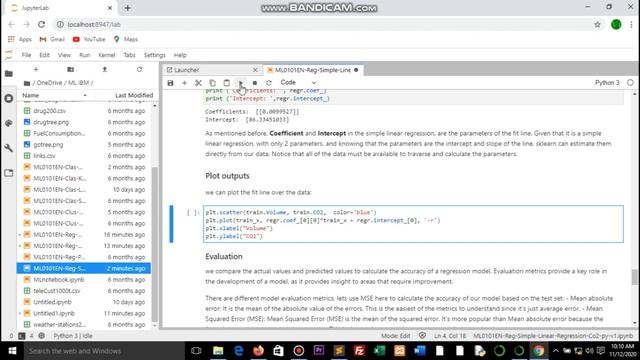
Task: Paste cell from clipboard
Action: pyautogui.click(x=227, y=83)
